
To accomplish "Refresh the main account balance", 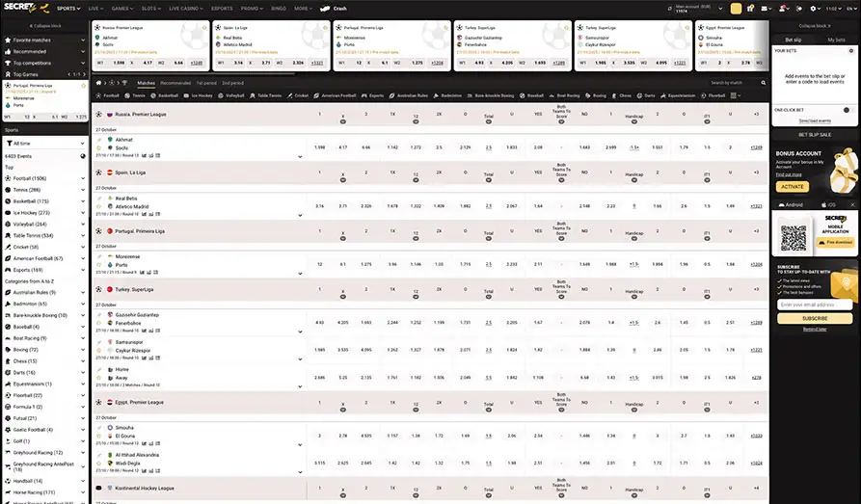I will pyautogui.click(x=670, y=9).
